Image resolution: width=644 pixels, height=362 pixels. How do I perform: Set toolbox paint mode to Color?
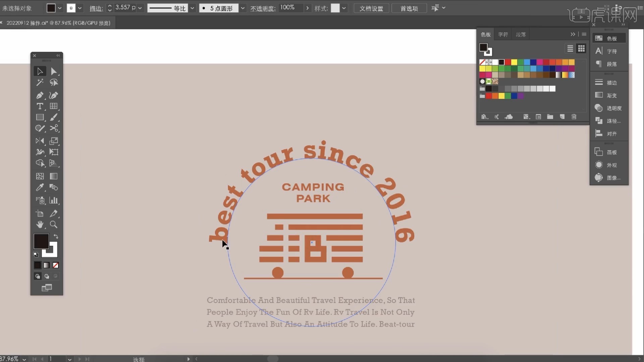click(37, 265)
